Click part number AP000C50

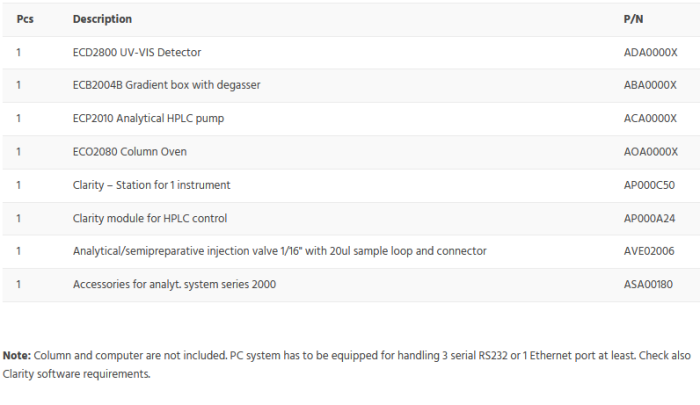coord(648,185)
